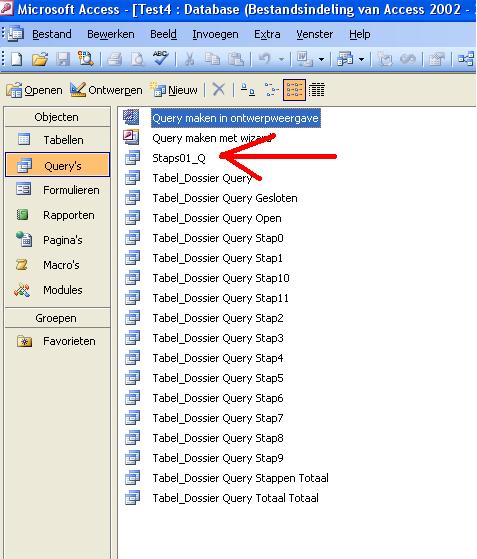Toggle the list view button
This screenshot has height=559, width=477.
click(x=294, y=90)
